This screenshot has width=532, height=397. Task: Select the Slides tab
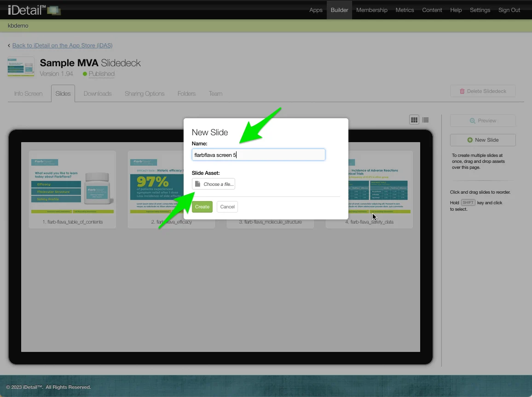tap(63, 93)
